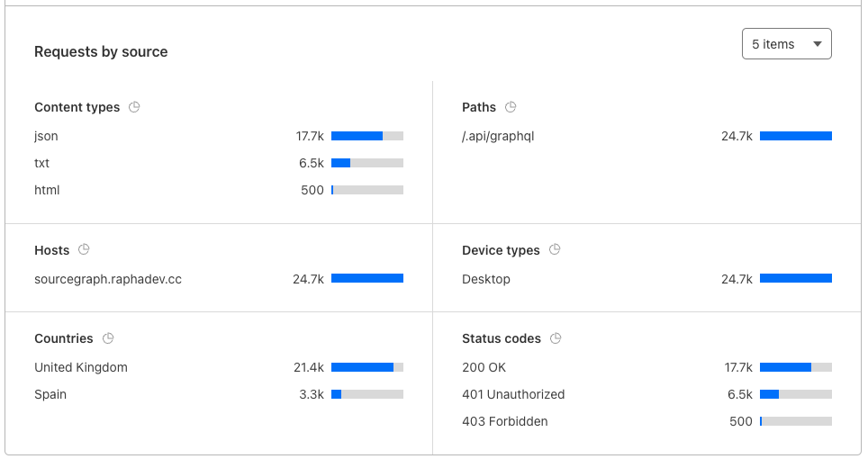Open the 5 items dropdown

pyautogui.click(x=786, y=44)
